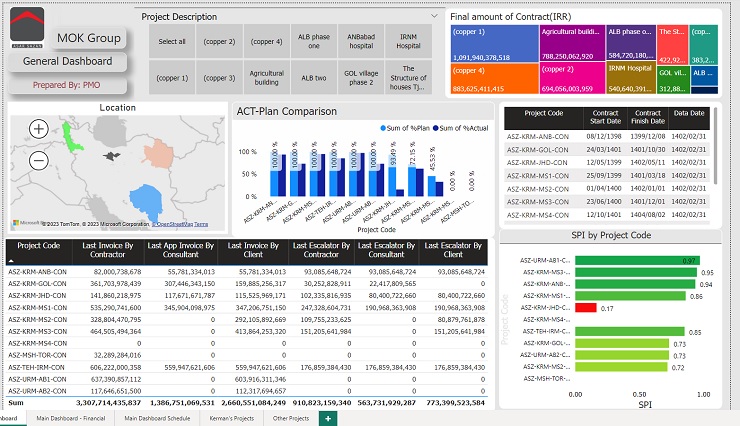Toggle the IRNM Hospital slicer tile
The width and height of the screenshot is (740, 426).
pos(408,42)
